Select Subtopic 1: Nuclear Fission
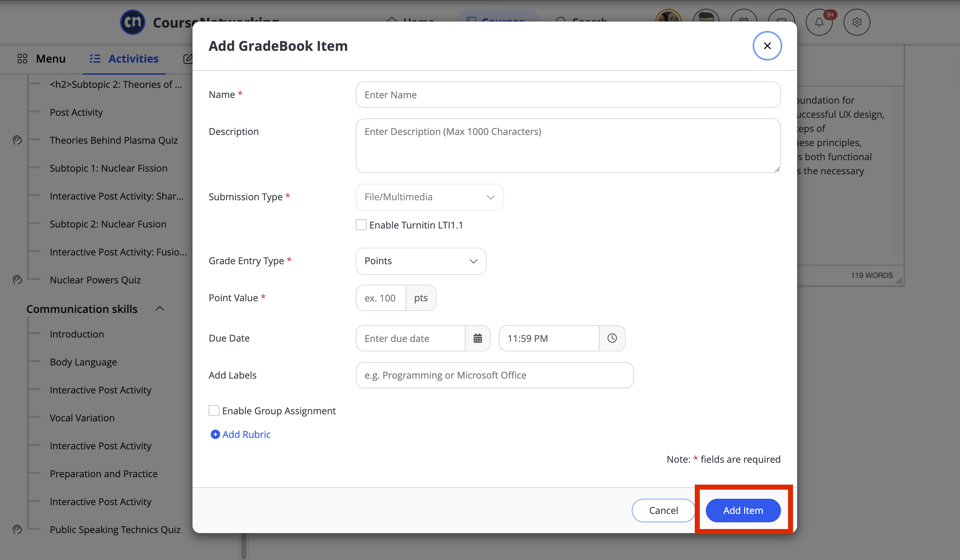 [x=109, y=168]
